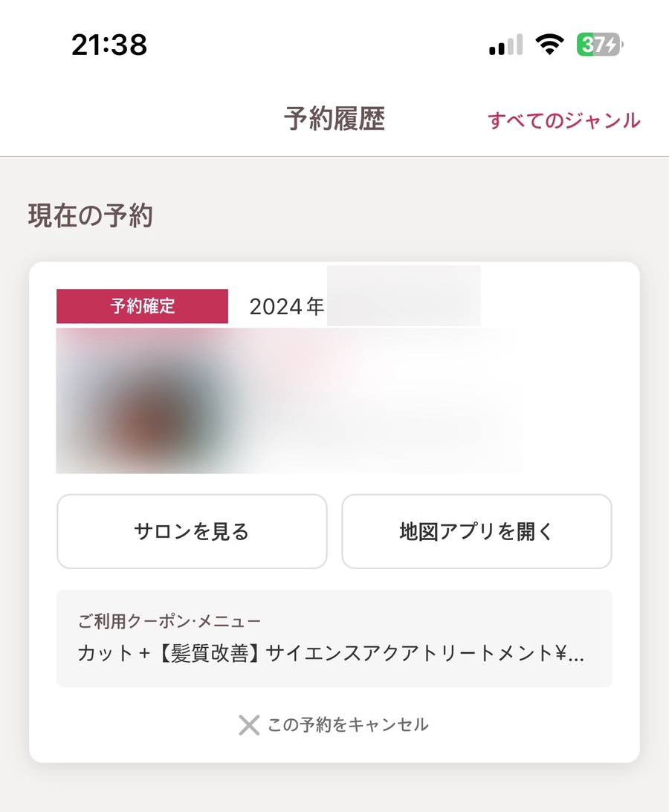Tap the X cancel icon
The height and width of the screenshot is (812, 669).
249,725
